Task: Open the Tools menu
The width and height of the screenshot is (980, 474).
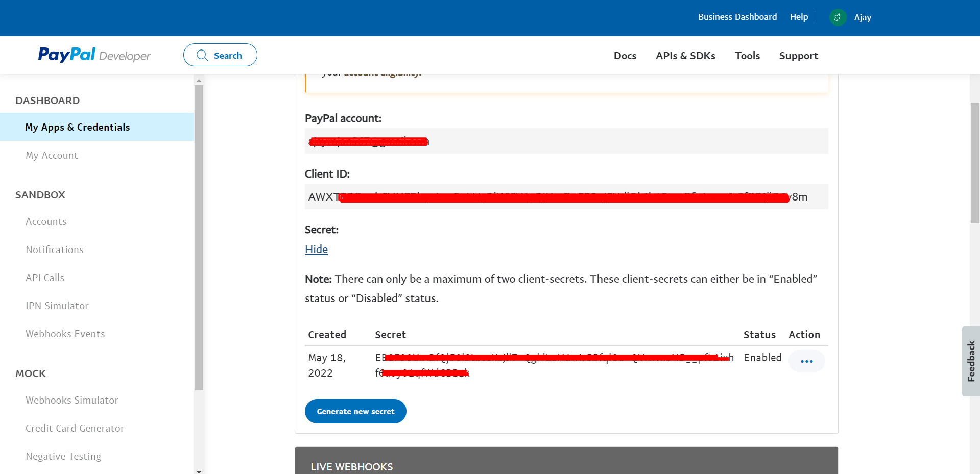Action: [747, 56]
